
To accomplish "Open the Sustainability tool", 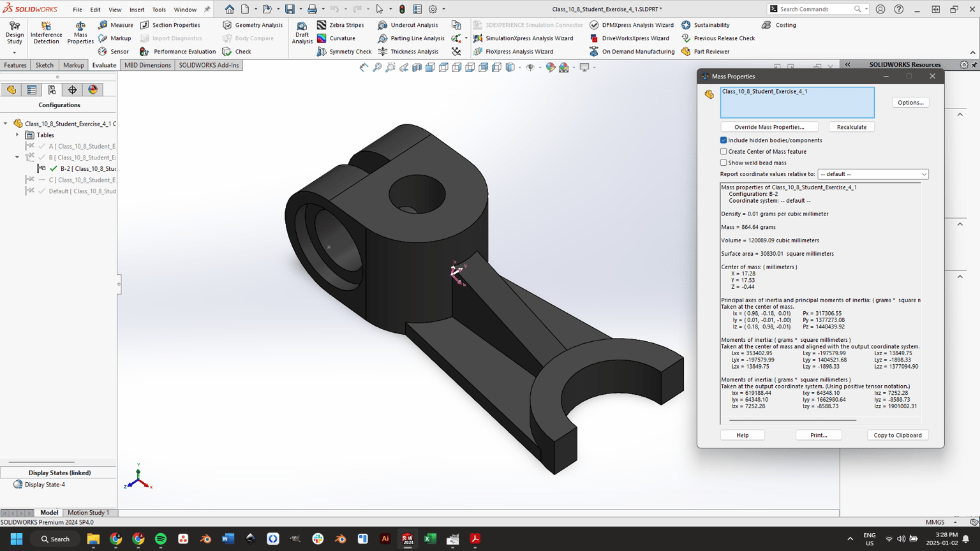I will (x=705, y=25).
